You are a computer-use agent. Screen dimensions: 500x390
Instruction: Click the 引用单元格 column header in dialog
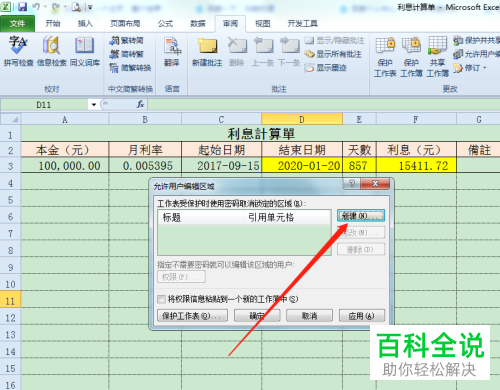[x=287, y=218]
